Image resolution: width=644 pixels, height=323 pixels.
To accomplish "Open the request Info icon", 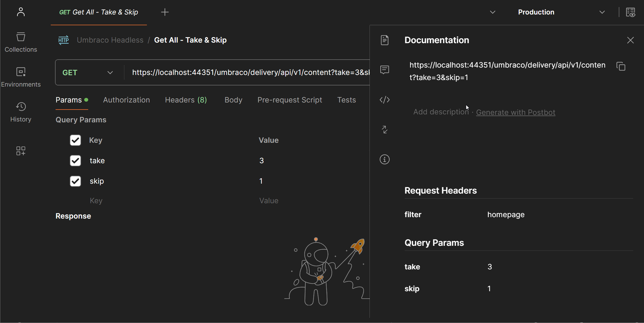I will point(385,159).
